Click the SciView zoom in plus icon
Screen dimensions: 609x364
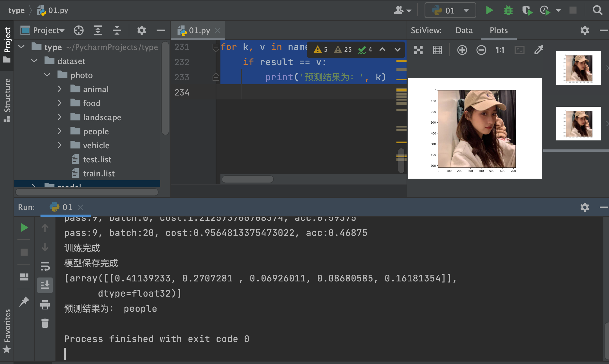click(x=462, y=50)
